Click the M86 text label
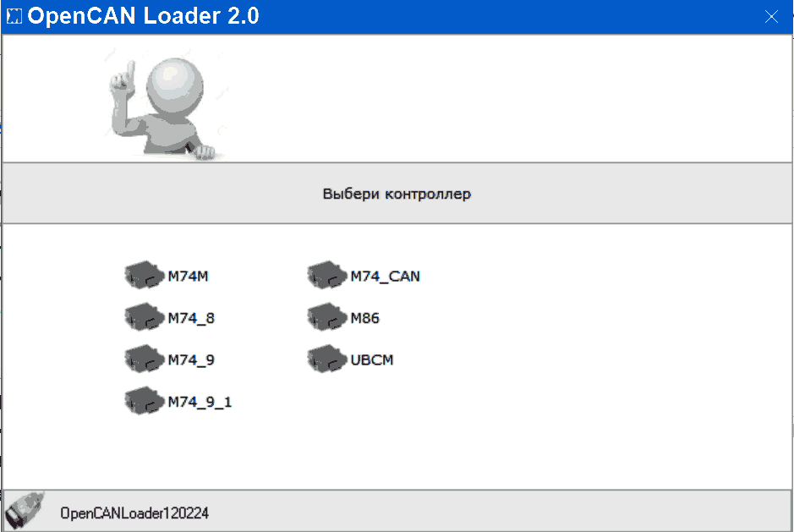The height and width of the screenshot is (532, 794). (x=365, y=318)
